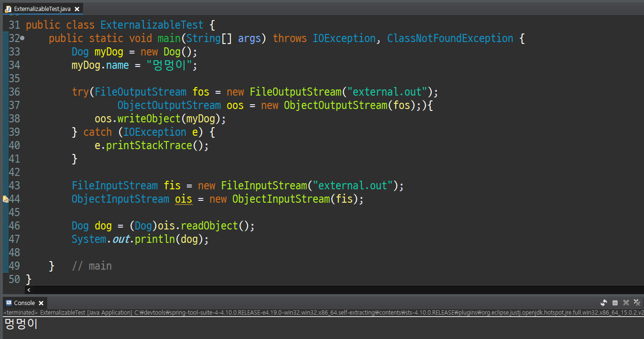Click the Remove Launch single X icon

pyautogui.click(x=626, y=303)
